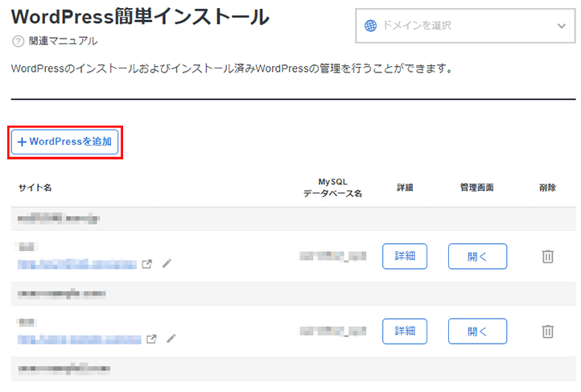
Task: Open the ドメインを選択 dropdown
Action: pyautogui.click(x=465, y=26)
